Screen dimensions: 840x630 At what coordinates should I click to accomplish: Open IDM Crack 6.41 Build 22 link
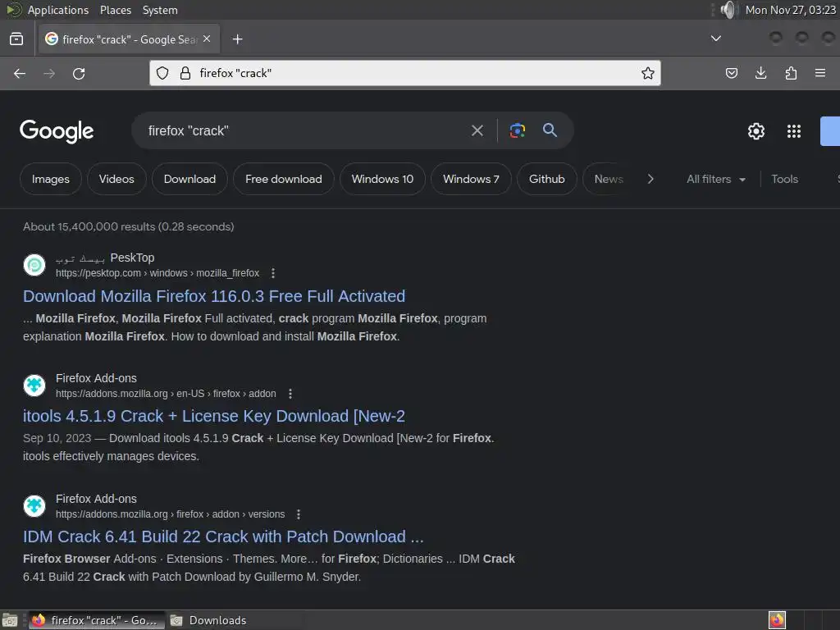(223, 536)
